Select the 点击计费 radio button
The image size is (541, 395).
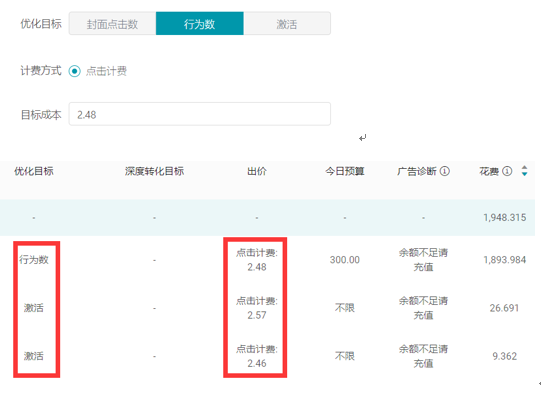75,71
